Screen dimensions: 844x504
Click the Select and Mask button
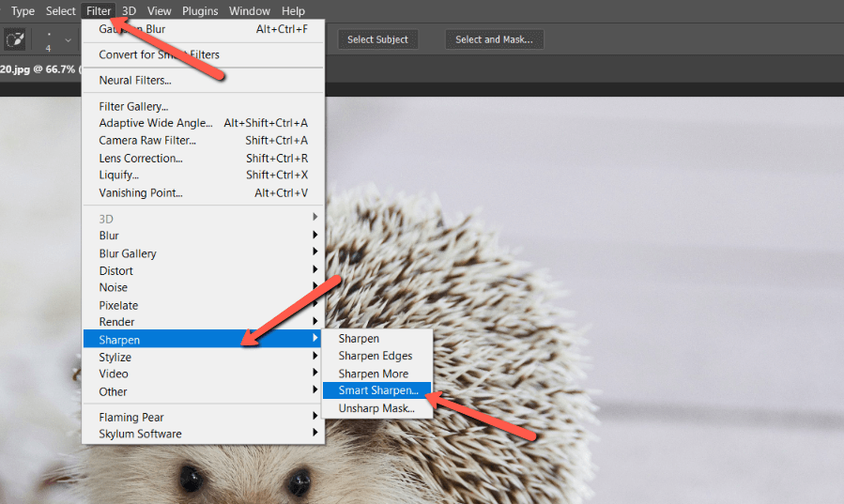[494, 39]
